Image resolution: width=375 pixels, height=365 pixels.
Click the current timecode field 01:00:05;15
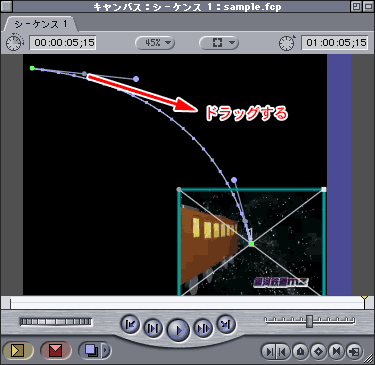click(x=335, y=43)
